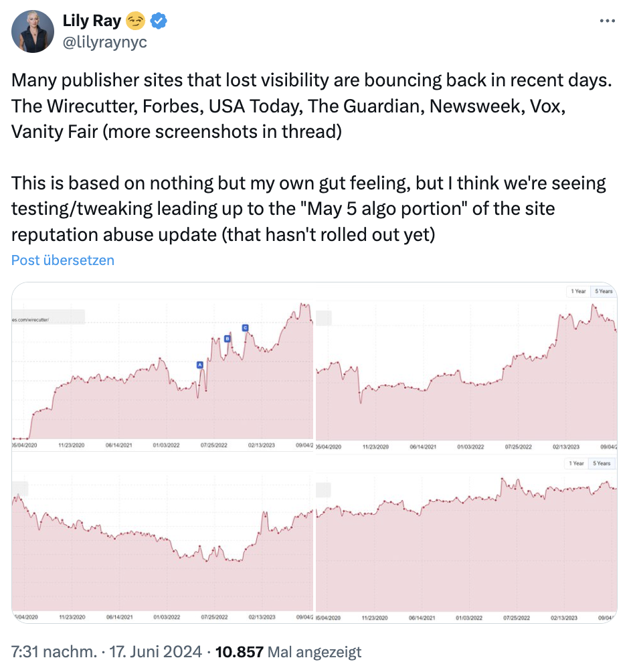633x672 pixels.
Task: Click the "Lily Ray" display name
Action: pos(92,21)
